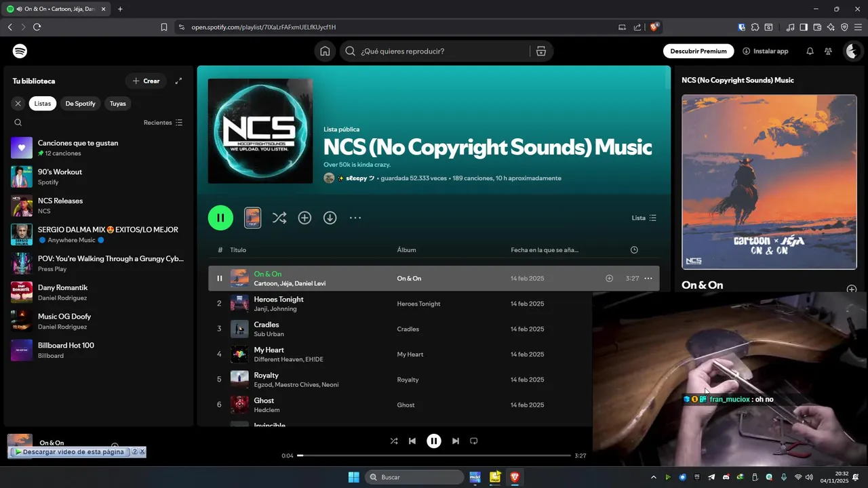
Task: Open the user profile avatar menu
Action: coord(852,51)
